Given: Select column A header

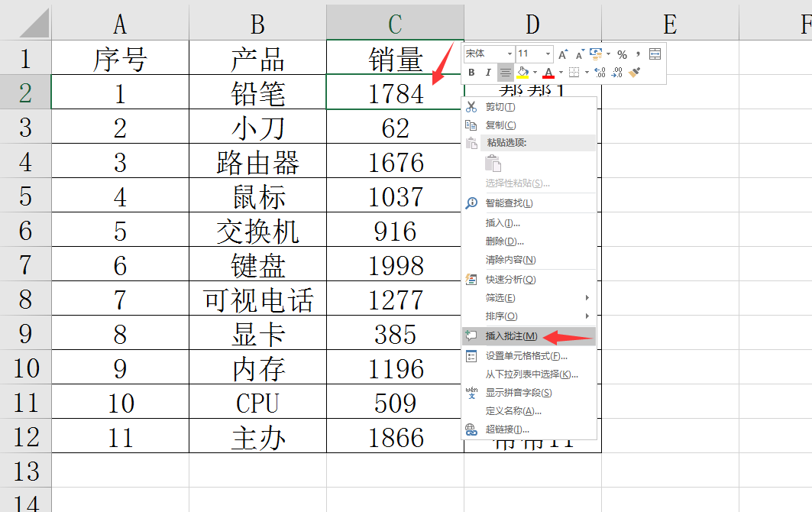Looking at the screenshot, I should click(120, 23).
